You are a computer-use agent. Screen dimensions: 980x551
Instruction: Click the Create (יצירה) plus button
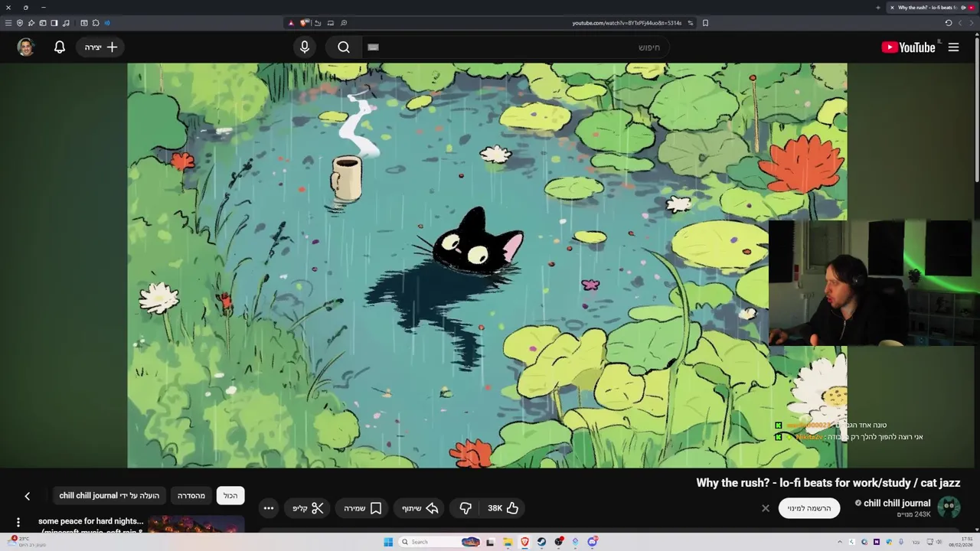click(101, 47)
